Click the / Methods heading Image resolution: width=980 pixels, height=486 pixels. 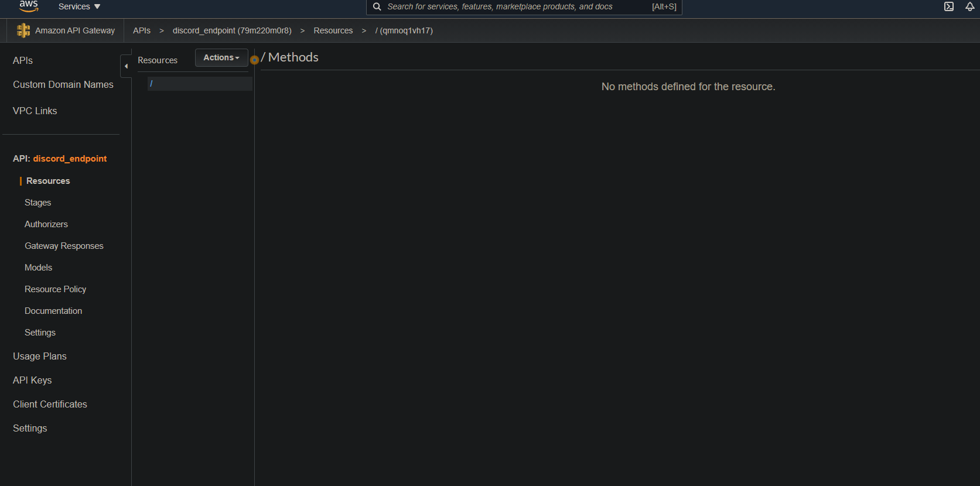click(290, 57)
